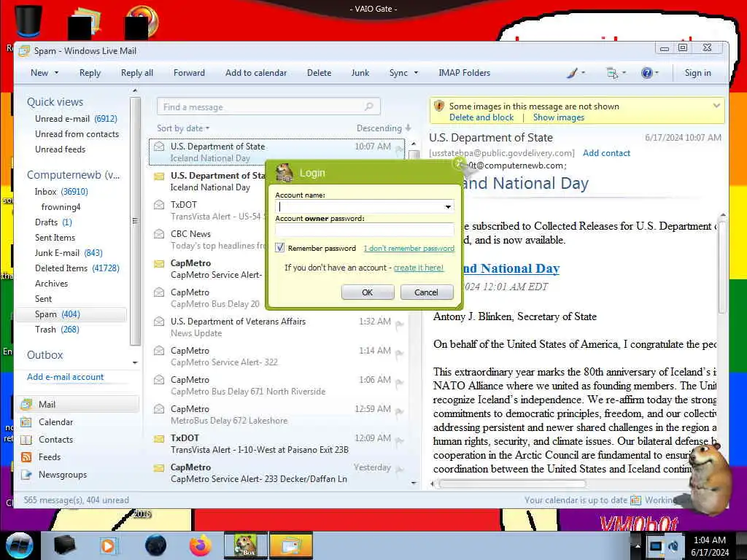Click Add to calendar
Screen dimensions: 747x560
click(256, 73)
